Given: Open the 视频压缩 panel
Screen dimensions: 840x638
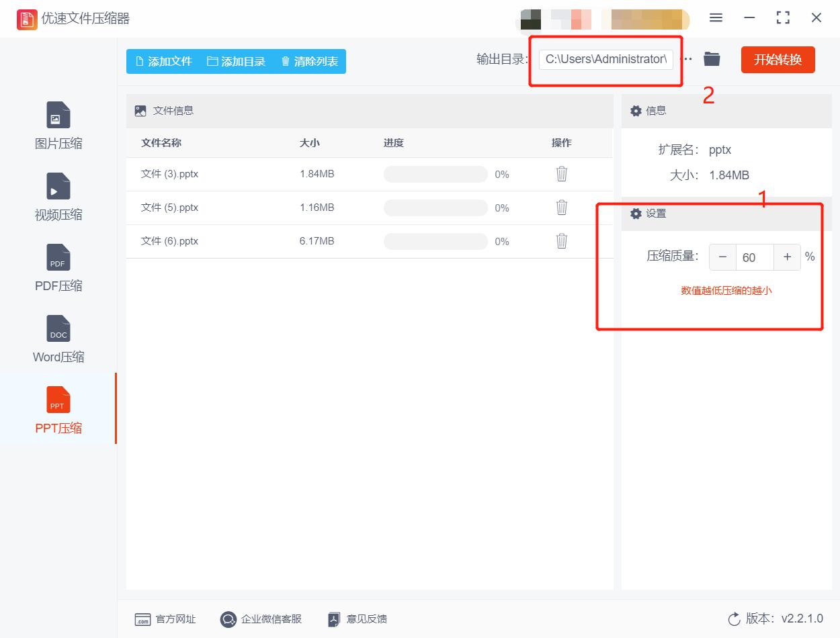Looking at the screenshot, I should pyautogui.click(x=58, y=197).
